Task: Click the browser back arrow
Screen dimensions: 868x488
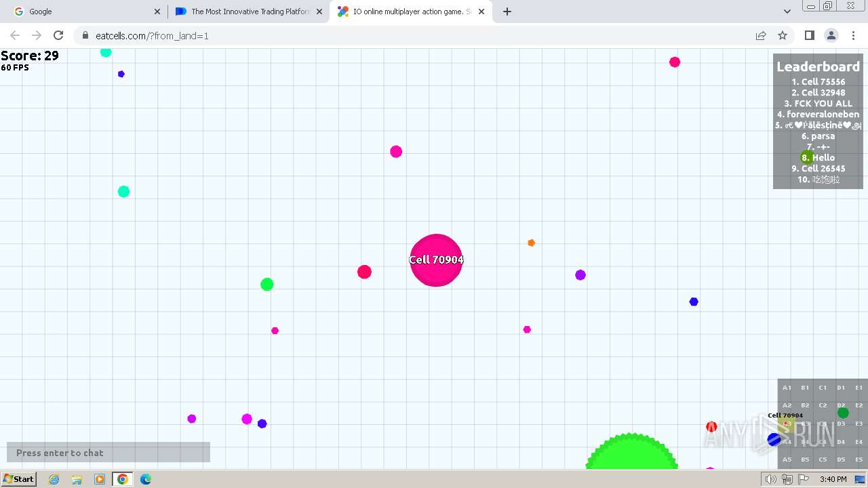Action: [15, 35]
